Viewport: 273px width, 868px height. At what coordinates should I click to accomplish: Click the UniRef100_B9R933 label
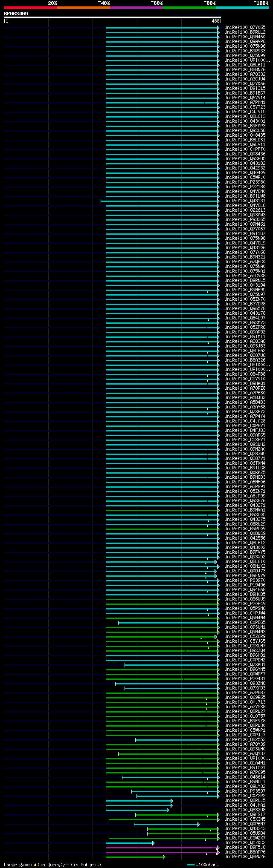(245, 51)
